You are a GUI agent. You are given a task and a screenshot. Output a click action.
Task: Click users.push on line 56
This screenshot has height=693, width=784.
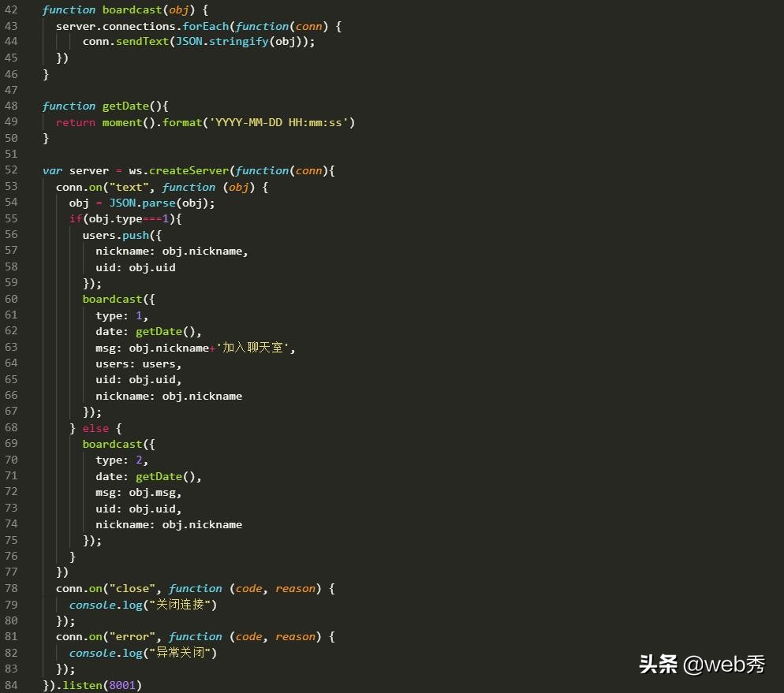pos(117,235)
